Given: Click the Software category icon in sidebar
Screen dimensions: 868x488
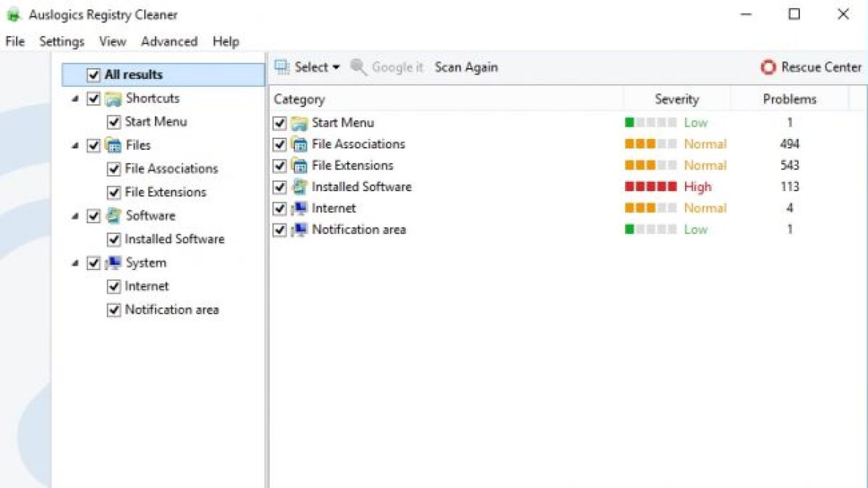Looking at the screenshot, I should (x=113, y=215).
